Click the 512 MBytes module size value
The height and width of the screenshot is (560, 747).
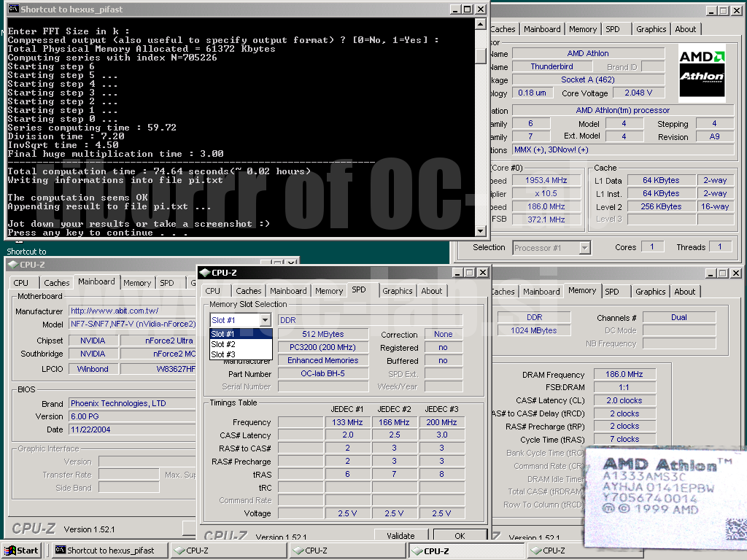click(x=323, y=334)
